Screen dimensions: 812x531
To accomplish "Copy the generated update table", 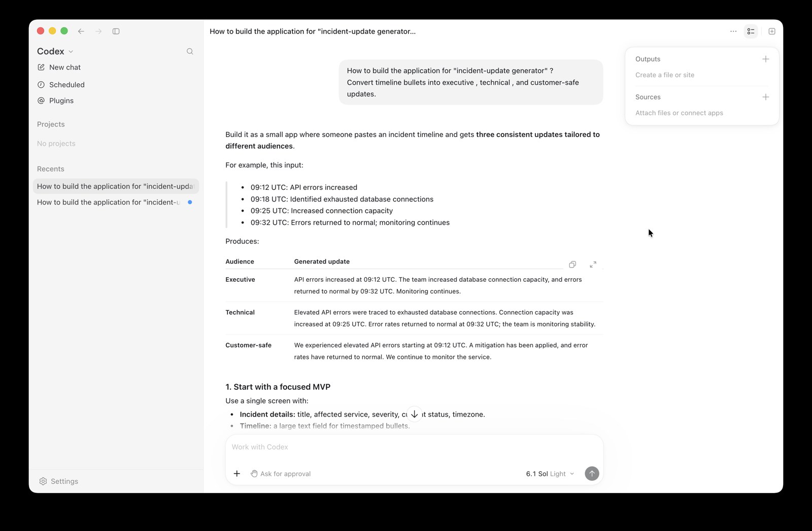I will point(572,264).
